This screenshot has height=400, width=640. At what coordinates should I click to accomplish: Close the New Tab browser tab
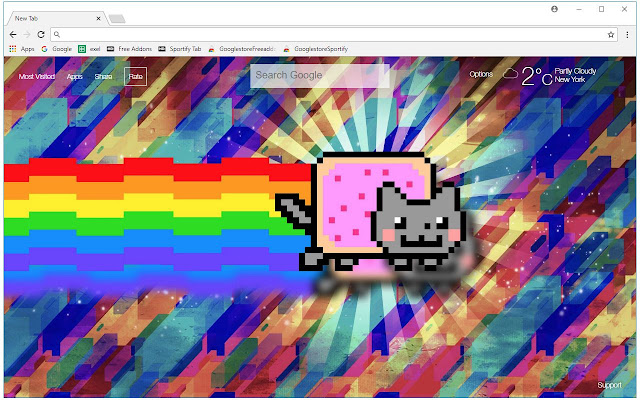tap(98, 18)
